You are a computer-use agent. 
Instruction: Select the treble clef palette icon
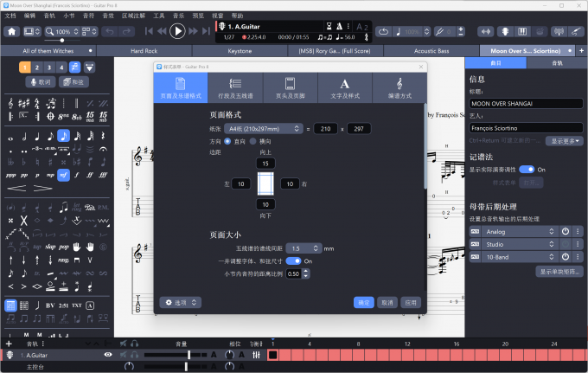coord(10,103)
